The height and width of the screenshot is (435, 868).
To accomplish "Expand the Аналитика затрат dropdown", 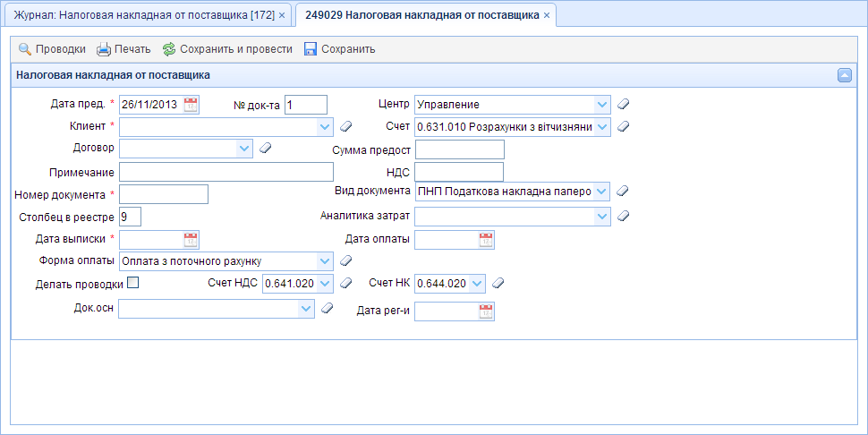I will (602, 217).
